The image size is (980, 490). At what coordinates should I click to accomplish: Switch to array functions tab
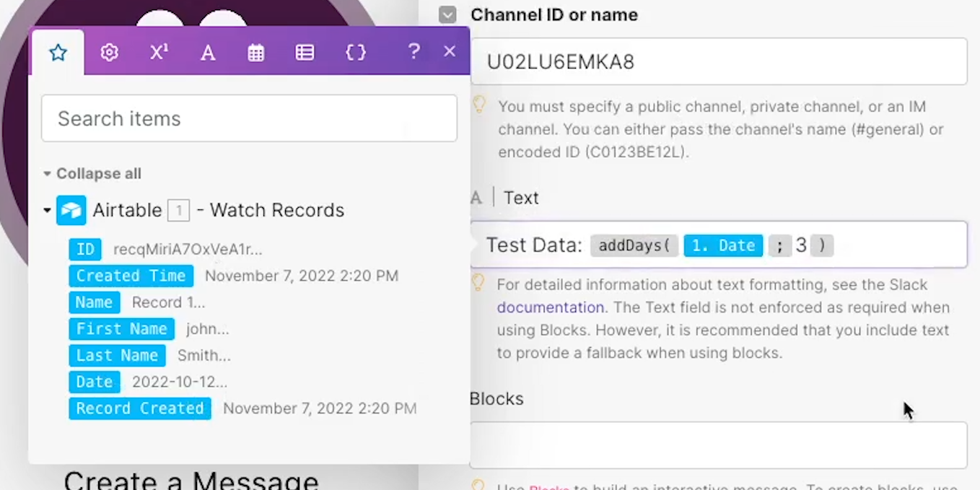point(305,53)
